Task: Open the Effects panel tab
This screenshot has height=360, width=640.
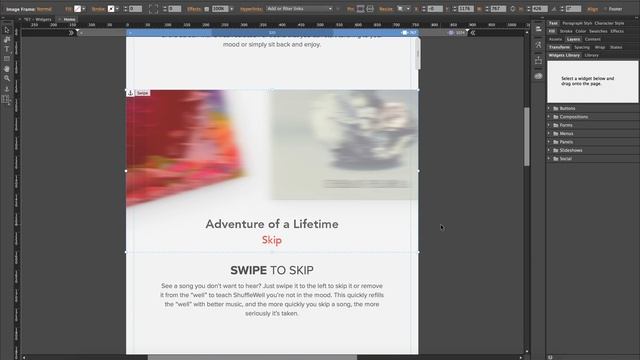Action: (617, 31)
